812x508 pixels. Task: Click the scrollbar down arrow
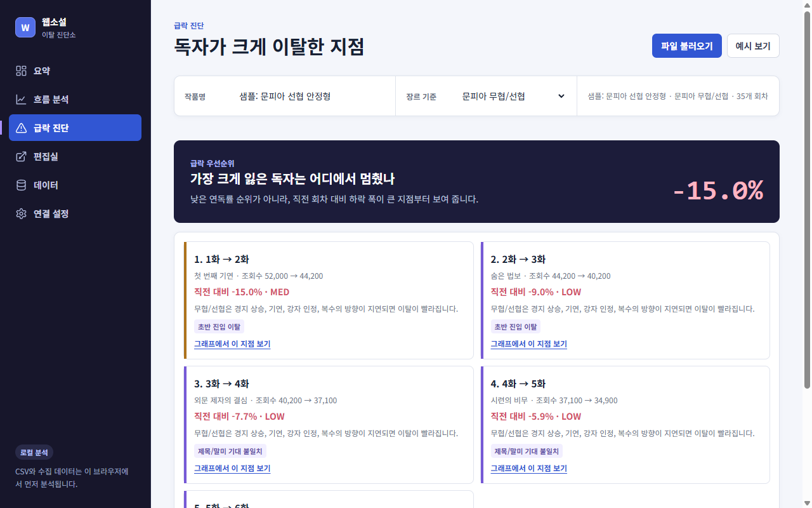[807, 503]
